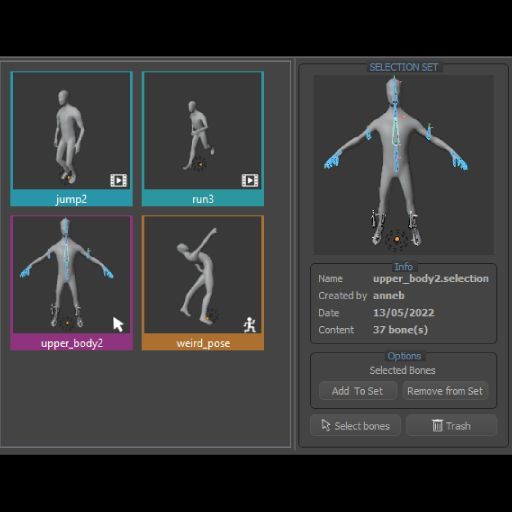
Task: Click the film-strip animation icon on jump2
Action: click(119, 180)
